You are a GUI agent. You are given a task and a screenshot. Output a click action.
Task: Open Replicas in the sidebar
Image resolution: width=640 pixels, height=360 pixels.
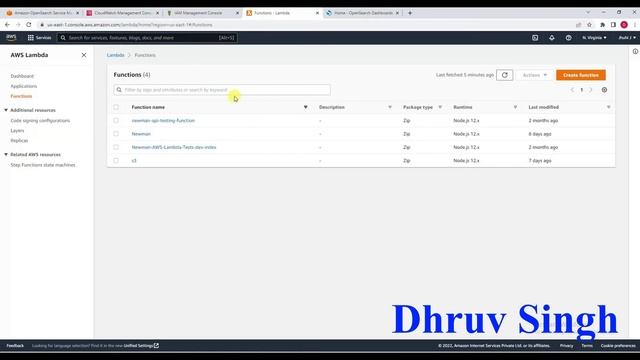tap(19, 141)
